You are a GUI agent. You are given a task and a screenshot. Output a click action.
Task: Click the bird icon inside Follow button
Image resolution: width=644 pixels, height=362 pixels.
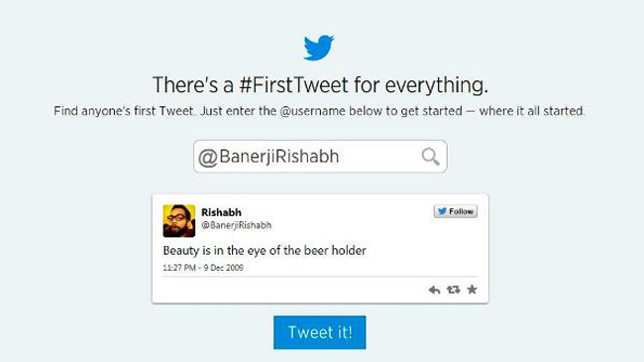point(442,211)
